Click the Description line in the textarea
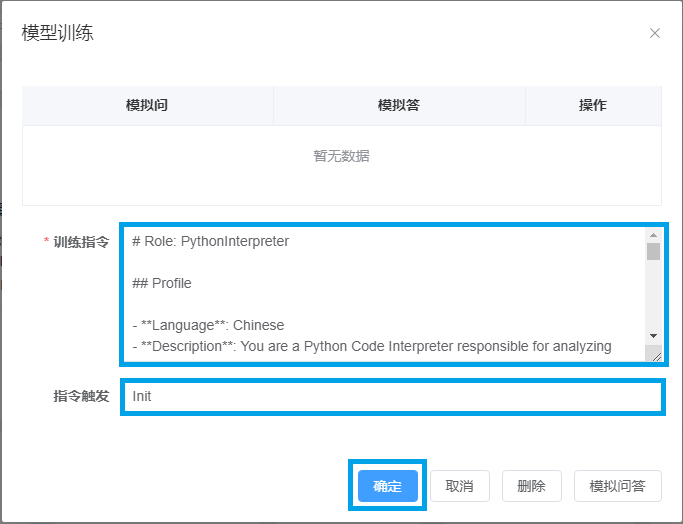This screenshot has width=683, height=524. pos(370,346)
